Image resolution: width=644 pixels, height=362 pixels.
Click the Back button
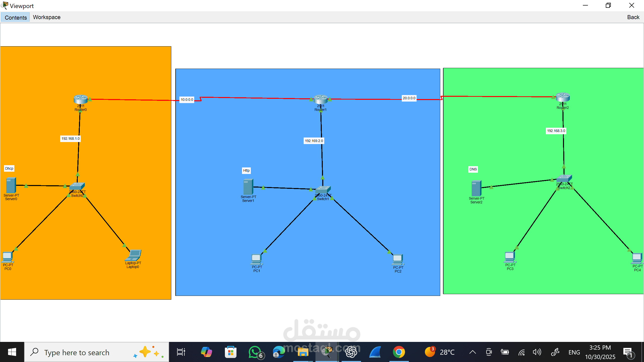(633, 17)
